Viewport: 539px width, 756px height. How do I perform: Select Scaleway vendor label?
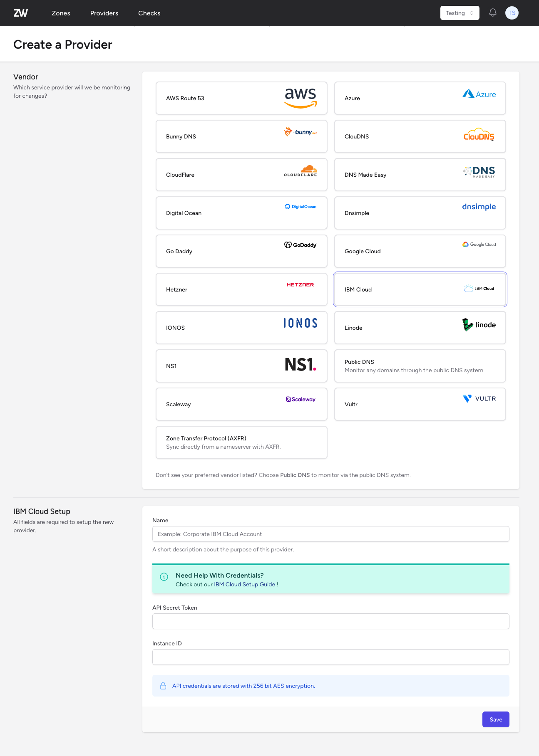(x=178, y=404)
